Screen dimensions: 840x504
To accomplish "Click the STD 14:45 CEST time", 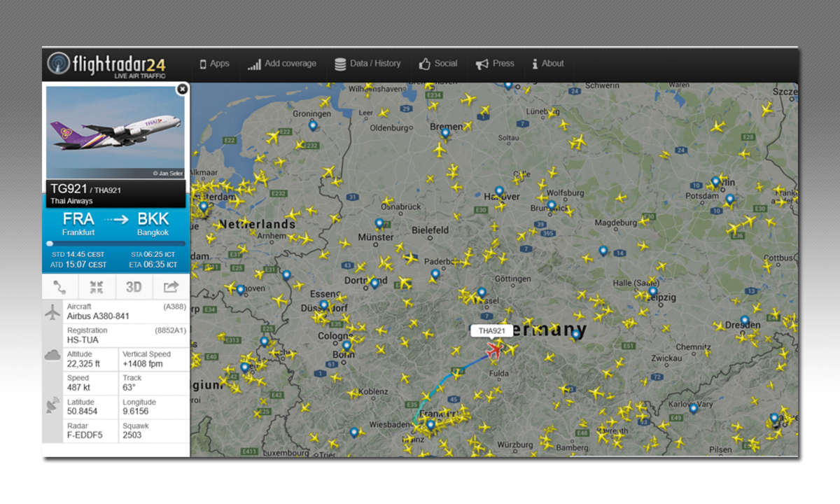I will 80,254.
